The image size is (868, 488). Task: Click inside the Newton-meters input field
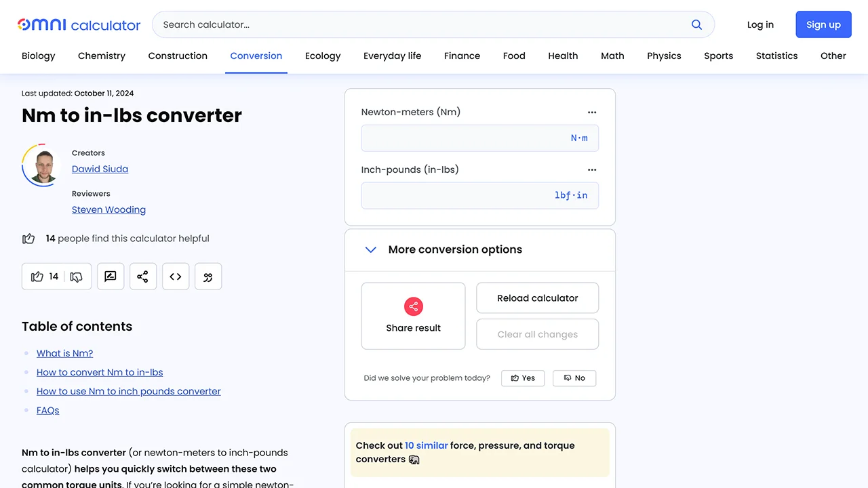tap(479, 138)
